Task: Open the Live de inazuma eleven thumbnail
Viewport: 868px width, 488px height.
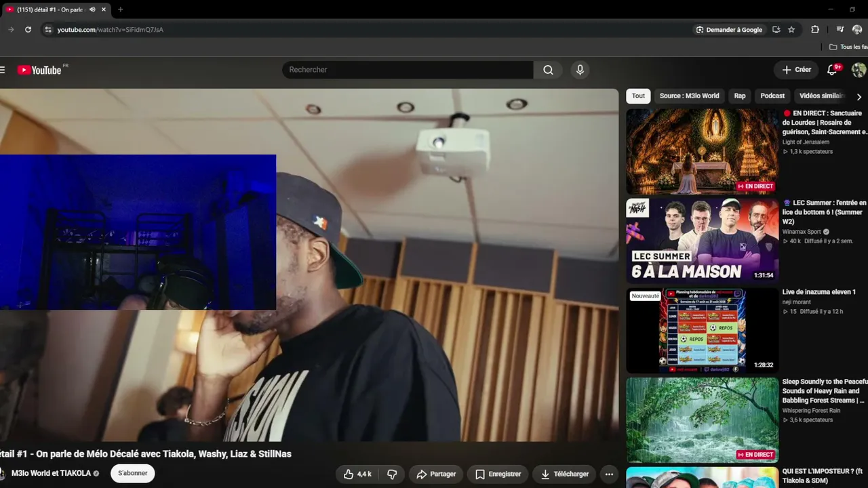Action: [x=702, y=330]
